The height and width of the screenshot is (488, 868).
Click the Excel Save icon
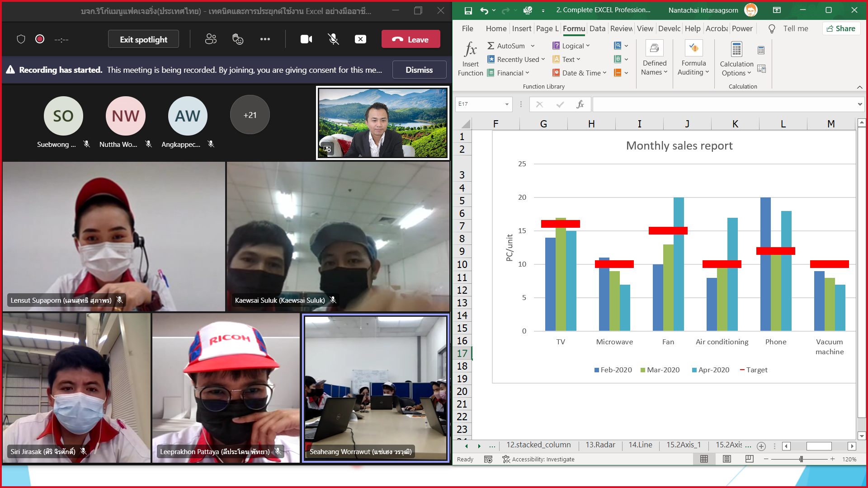(x=468, y=10)
